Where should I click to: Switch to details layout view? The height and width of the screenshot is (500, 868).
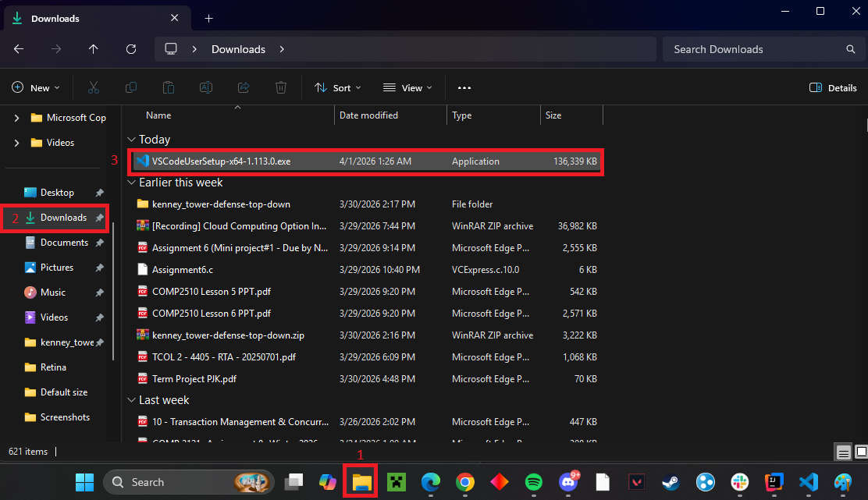click(x=844, y=452)
